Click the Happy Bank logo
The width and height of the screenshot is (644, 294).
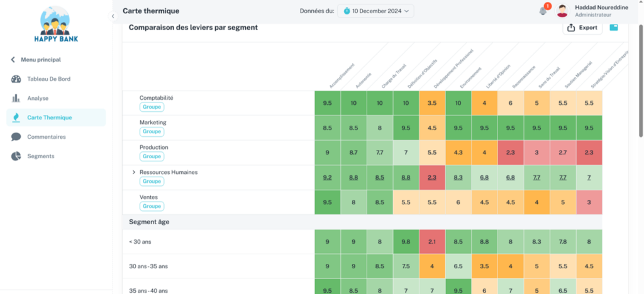[56, 25]
